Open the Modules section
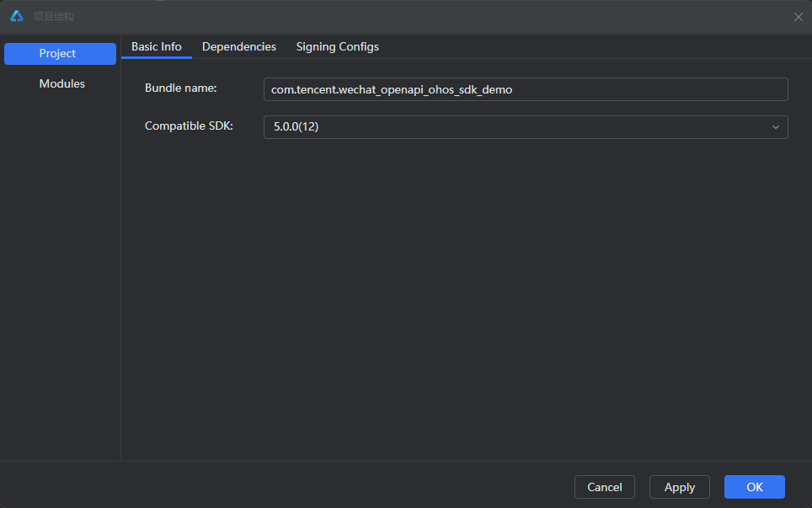 pos(61,84)
